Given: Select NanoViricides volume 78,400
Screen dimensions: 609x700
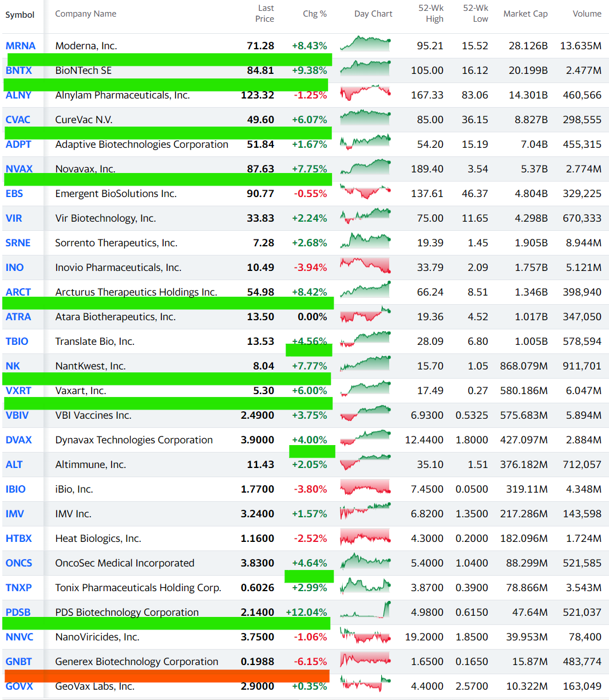Looking at the screenshot, I should click(586, 637).
